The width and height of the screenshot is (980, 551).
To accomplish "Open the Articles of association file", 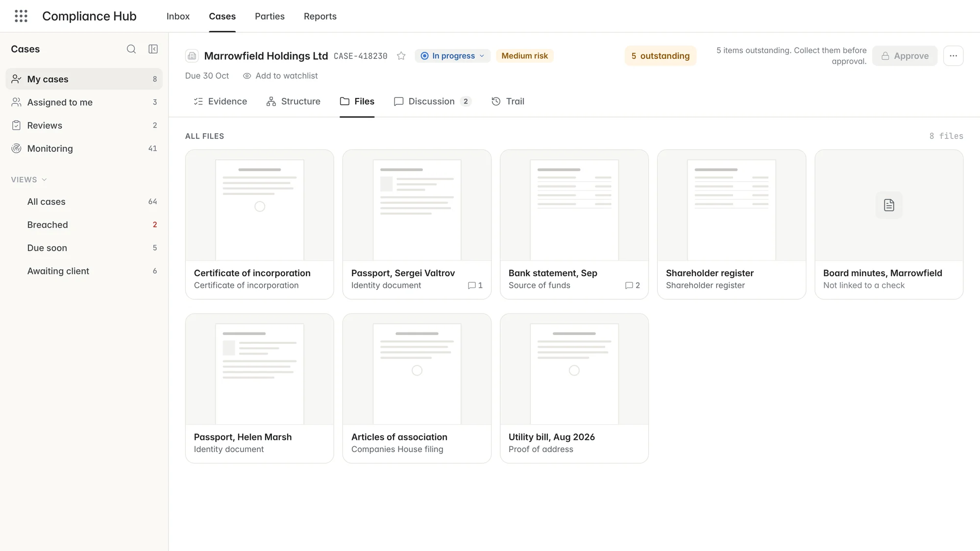I will point(416,388).
